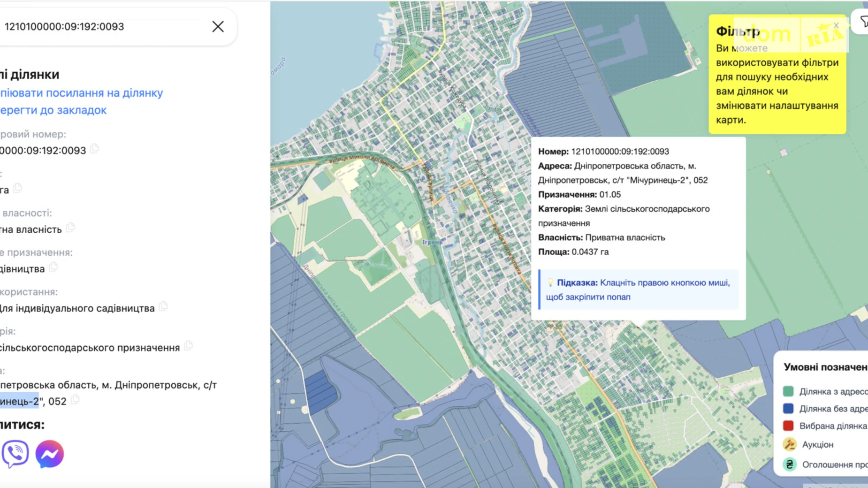Click the green 'Ділянка з адресою' legend swatch
The width and height of the screenshot is (868, 488).
point(788,391)
